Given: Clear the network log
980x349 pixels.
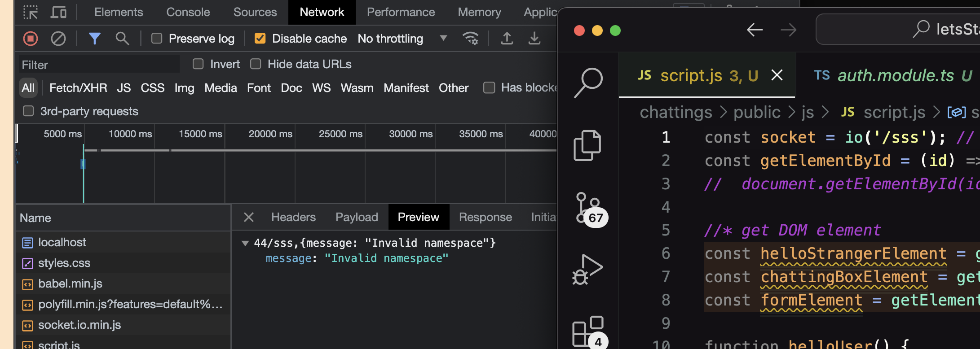Looking at the screenshot, I should tap(58, 39).
